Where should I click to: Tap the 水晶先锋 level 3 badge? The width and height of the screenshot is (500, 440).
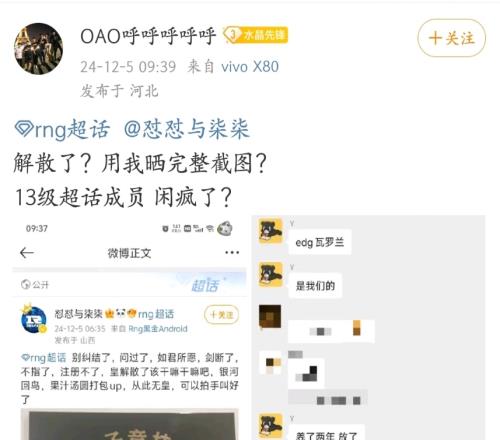click(256, 35)
